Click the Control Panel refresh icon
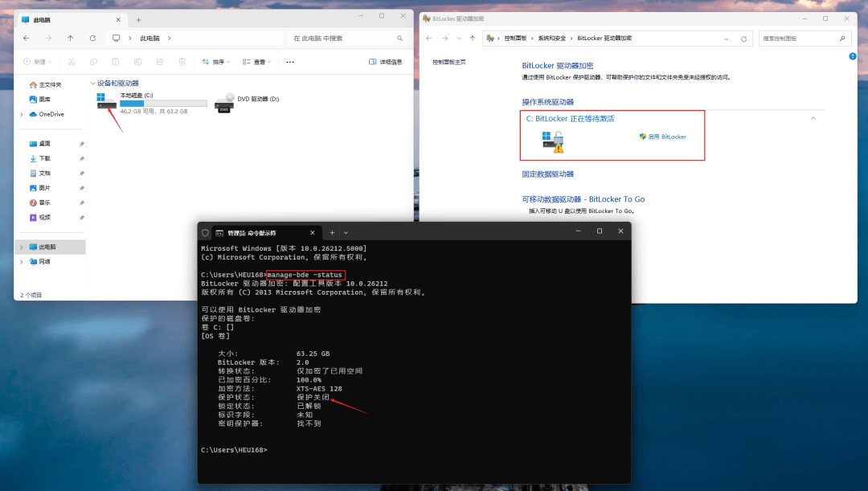The width and height of the screenshot is (868, 491). (x=743, y=38)
